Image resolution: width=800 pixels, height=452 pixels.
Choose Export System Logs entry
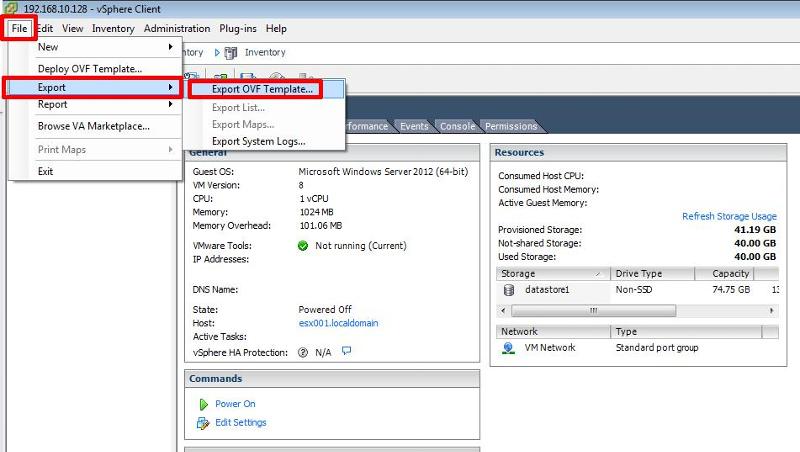(x=266, y=141)
